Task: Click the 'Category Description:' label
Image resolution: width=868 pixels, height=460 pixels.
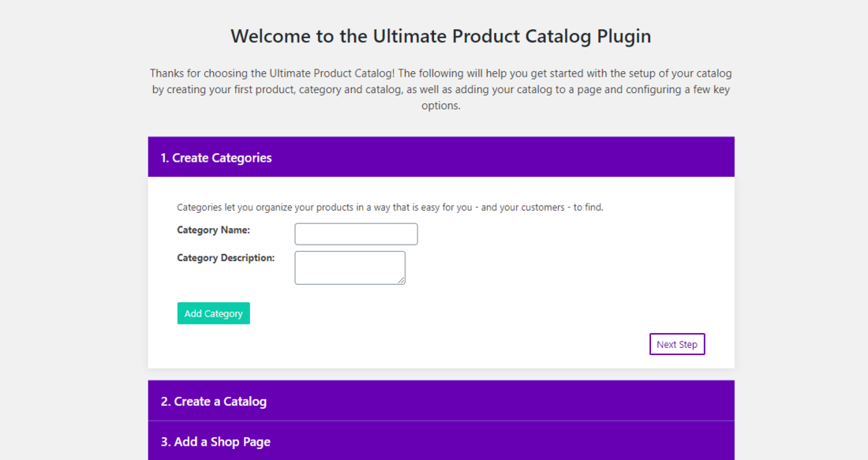Action: point(226,258)
